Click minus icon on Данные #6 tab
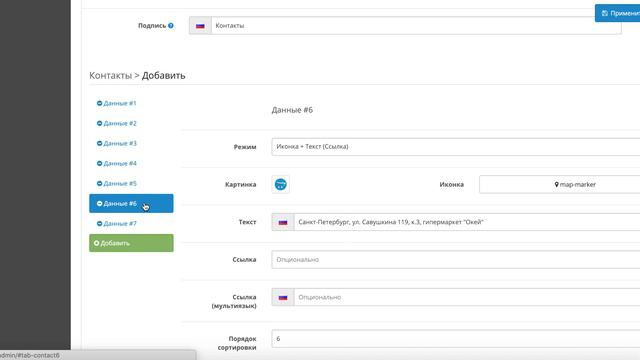 tap(99, 203)
